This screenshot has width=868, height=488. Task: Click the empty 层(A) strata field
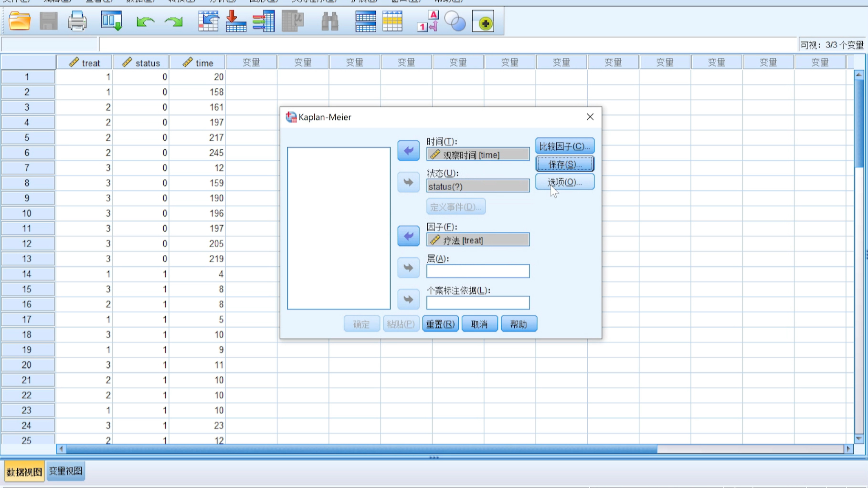[x=478, y=271]
